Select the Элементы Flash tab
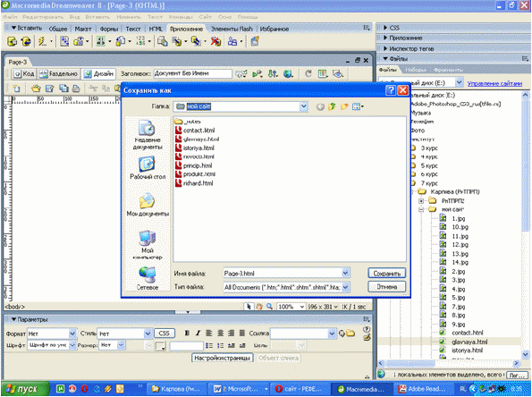The width and height of the screenshot is (532, 397). [x=232, y=30]
